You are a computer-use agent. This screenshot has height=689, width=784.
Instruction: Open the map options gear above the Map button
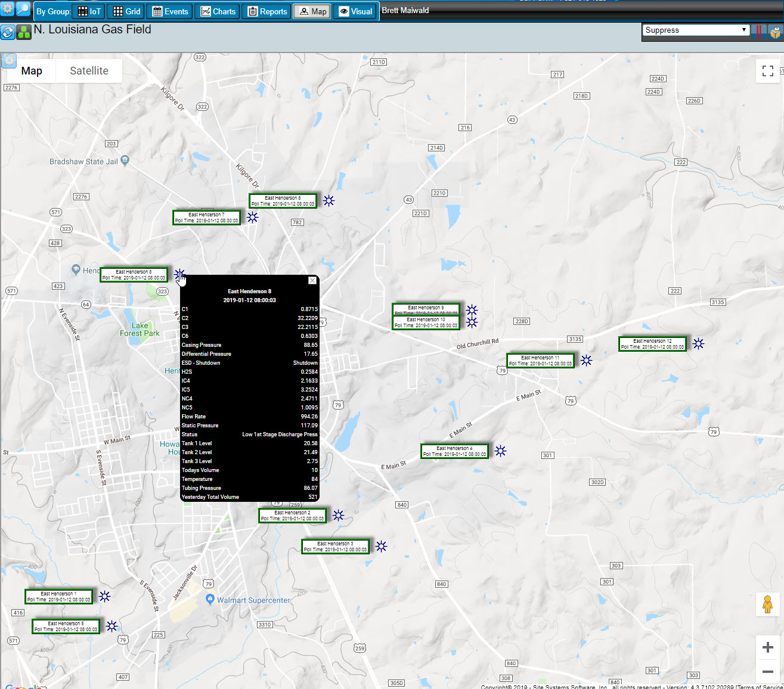click(x=8, y=60)
